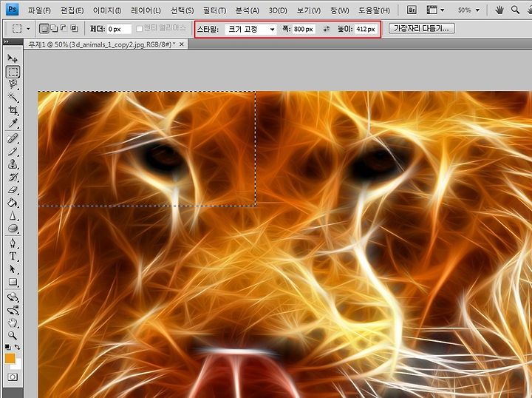Select the Crop tool
Viewport: 532px width, 398px height.
pos(13,110)
